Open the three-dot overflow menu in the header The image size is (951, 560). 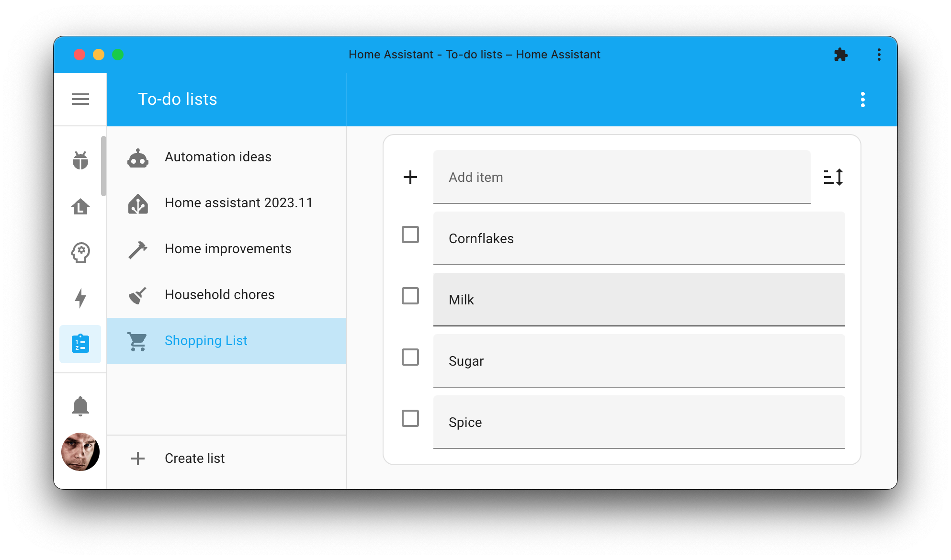863,99
